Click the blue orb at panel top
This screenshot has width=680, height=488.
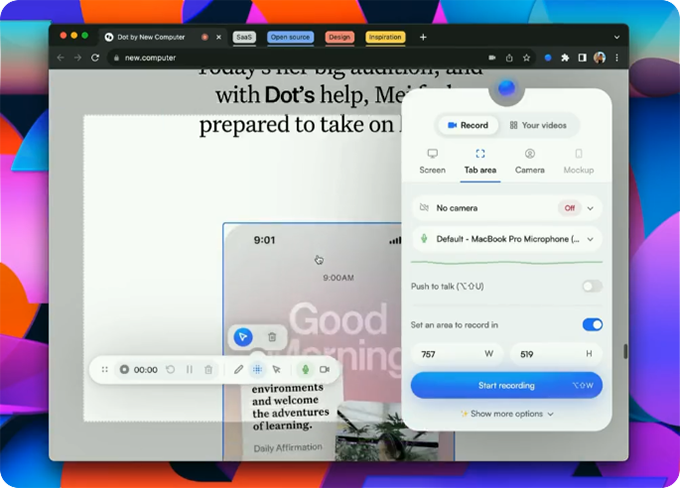click(x=507, y=88)
